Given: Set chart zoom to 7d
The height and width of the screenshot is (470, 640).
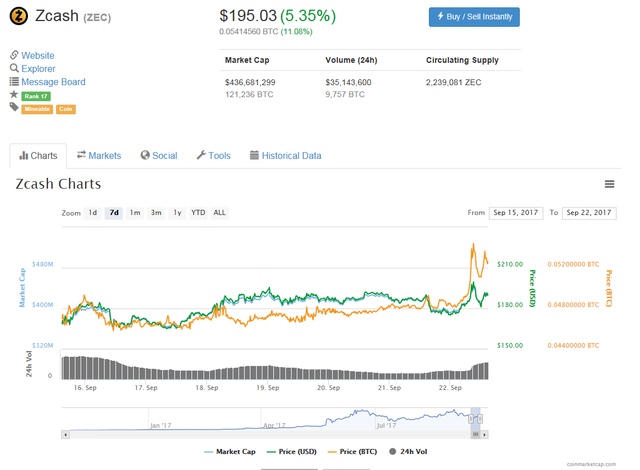Looking at the screenshot, I should coord(114,213).
